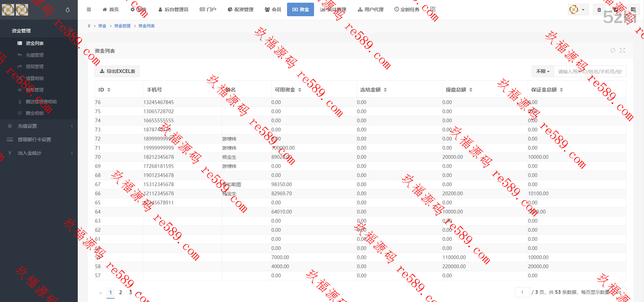The height and width of the screenshot is (302, 644).
Task: Sort by 操盘总额 column header
Action: tap(459, 90)
